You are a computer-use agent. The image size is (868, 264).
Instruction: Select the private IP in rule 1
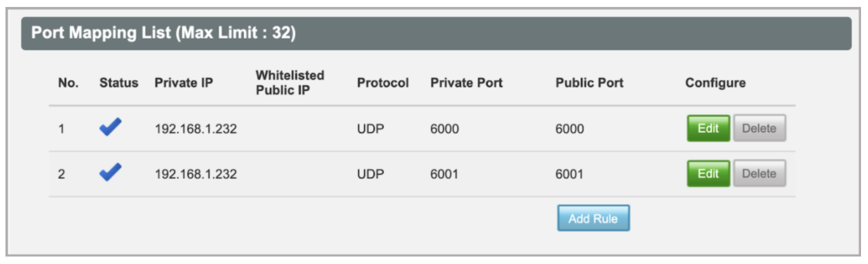tap(196, 129)
